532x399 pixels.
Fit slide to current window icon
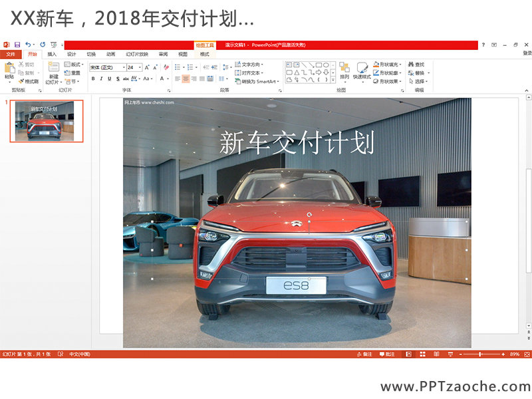(527, 354)
